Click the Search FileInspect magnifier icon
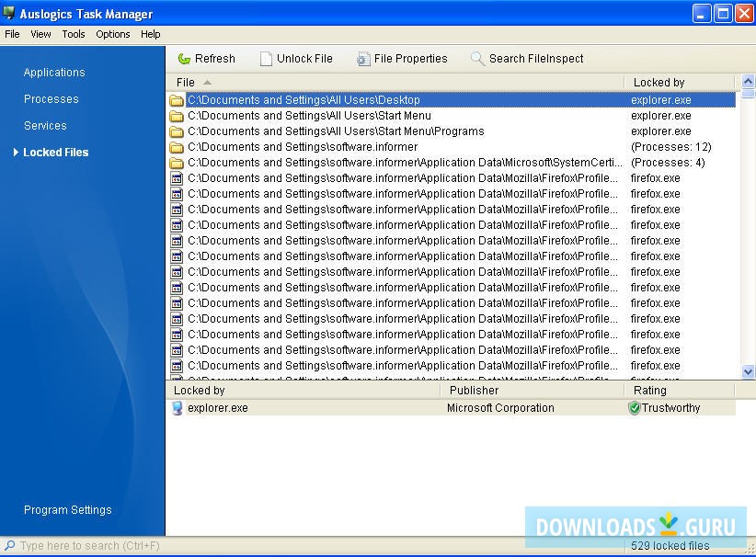 tap(477, 58)
